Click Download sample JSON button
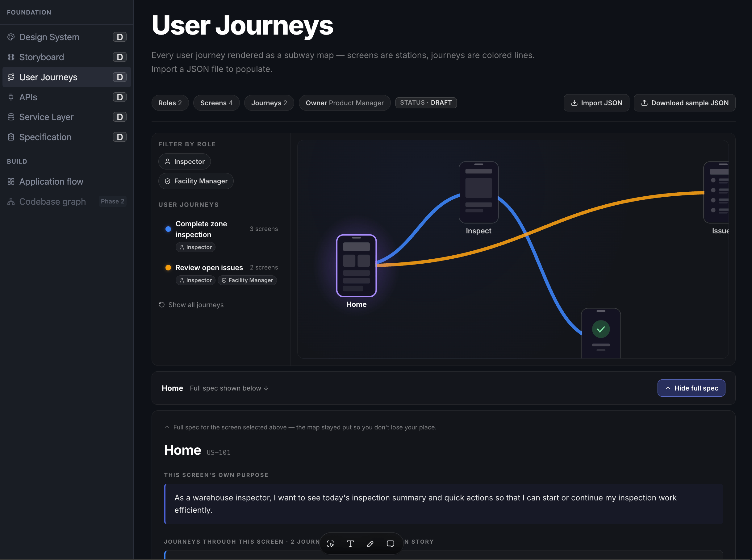Screen dimensions: 752x560 pyautogui.click(x=685, y=103)
